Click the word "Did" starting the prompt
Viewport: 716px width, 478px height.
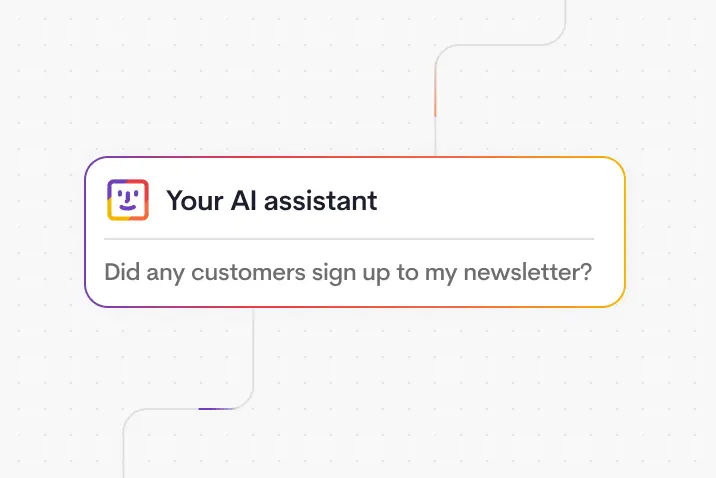[x=122, y=272]
